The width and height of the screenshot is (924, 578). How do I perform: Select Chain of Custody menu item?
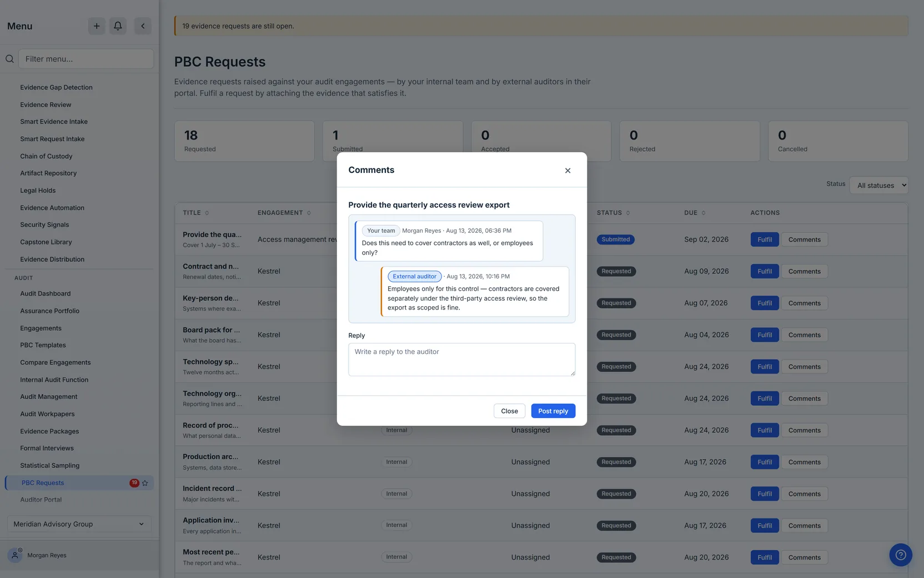coord(46,156)
